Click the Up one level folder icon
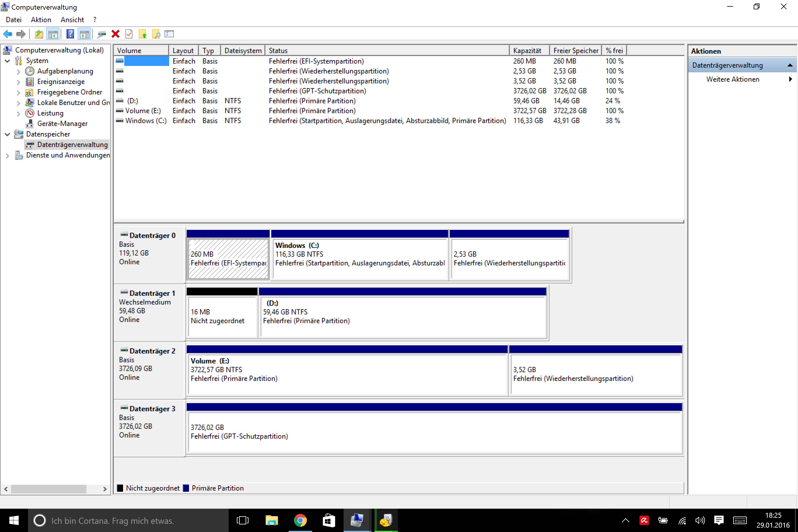Screen dimensions: 798x532 coord(39,34)
